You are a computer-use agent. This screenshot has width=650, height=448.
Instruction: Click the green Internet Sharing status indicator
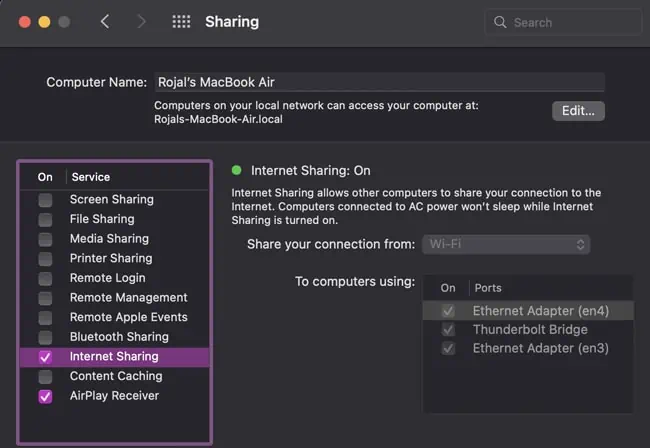coord(237,170)
